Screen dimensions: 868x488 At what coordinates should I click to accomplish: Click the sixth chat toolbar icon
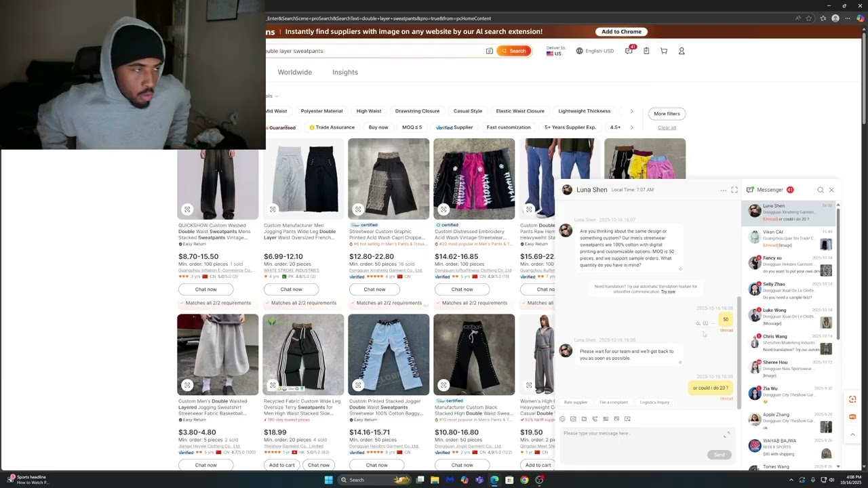click(616, 419)
